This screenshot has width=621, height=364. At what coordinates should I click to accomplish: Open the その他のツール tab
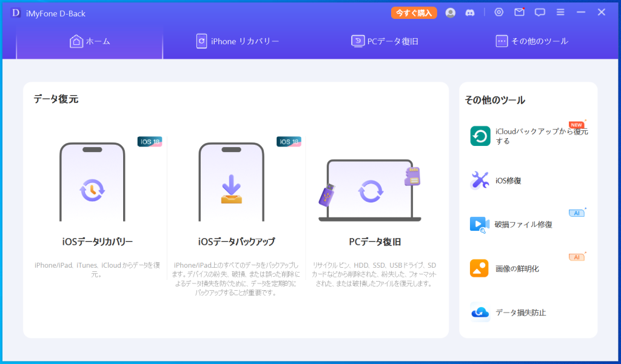[532, 41]
